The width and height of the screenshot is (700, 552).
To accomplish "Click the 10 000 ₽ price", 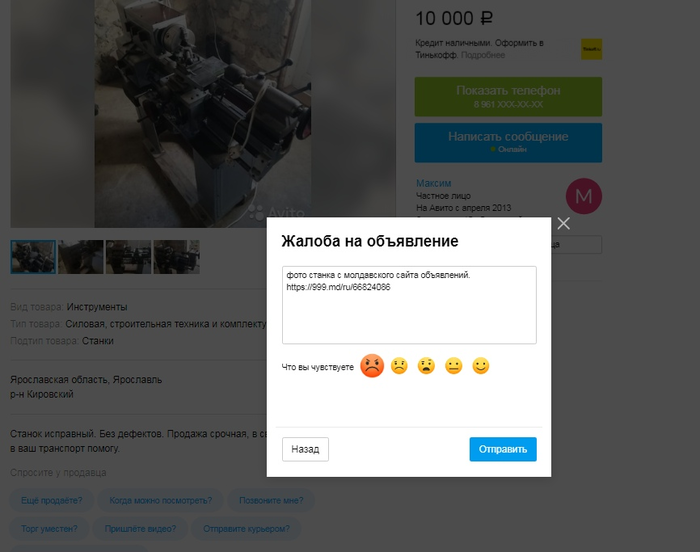I will [x=454, y=18].
